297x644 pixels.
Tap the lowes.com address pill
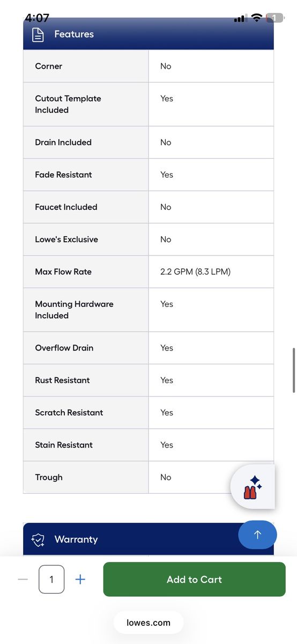[148, 623]
